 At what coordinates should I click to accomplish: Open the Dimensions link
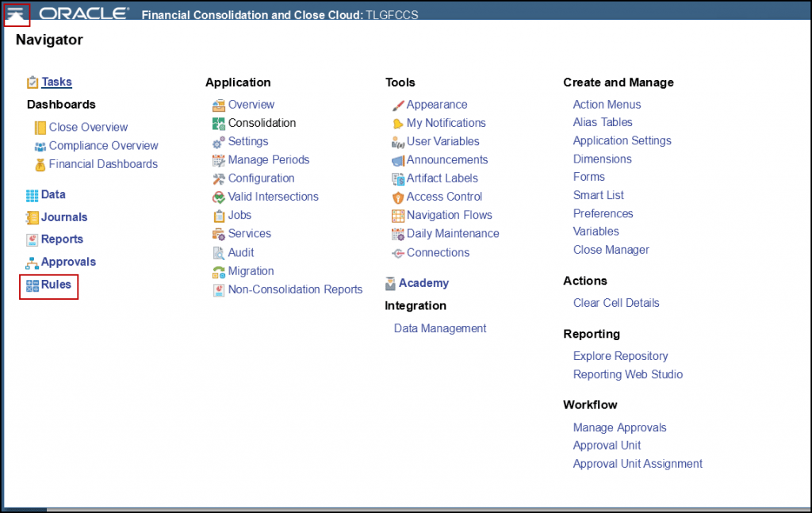click(603, 159)
